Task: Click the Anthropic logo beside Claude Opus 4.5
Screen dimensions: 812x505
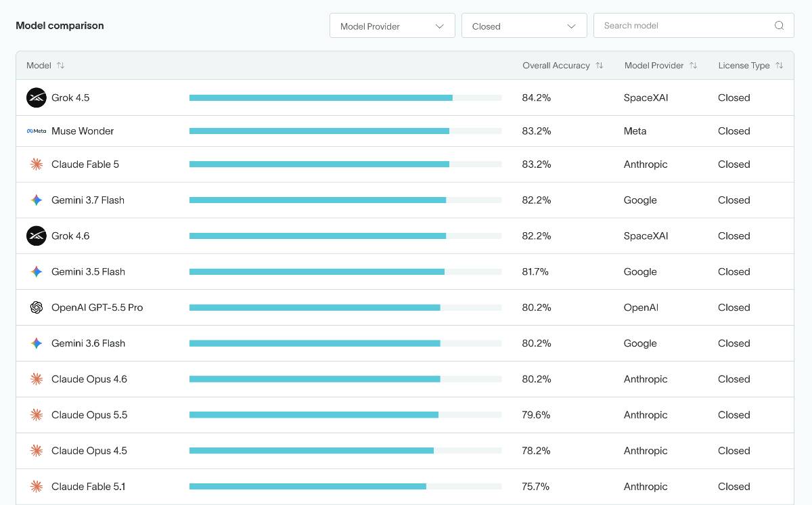Action: click(37, 451)
